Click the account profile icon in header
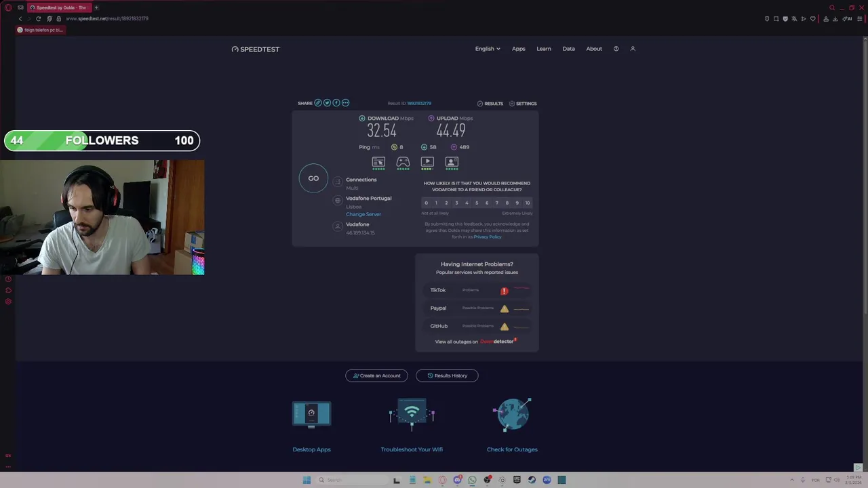 click(633, 49)
